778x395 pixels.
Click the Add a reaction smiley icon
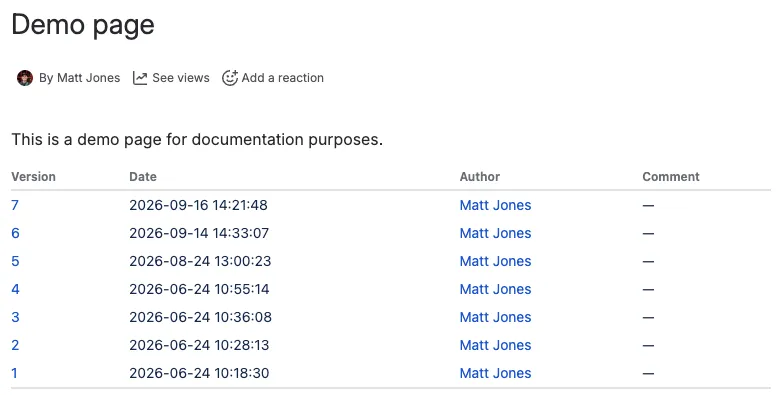pos(230,77)
